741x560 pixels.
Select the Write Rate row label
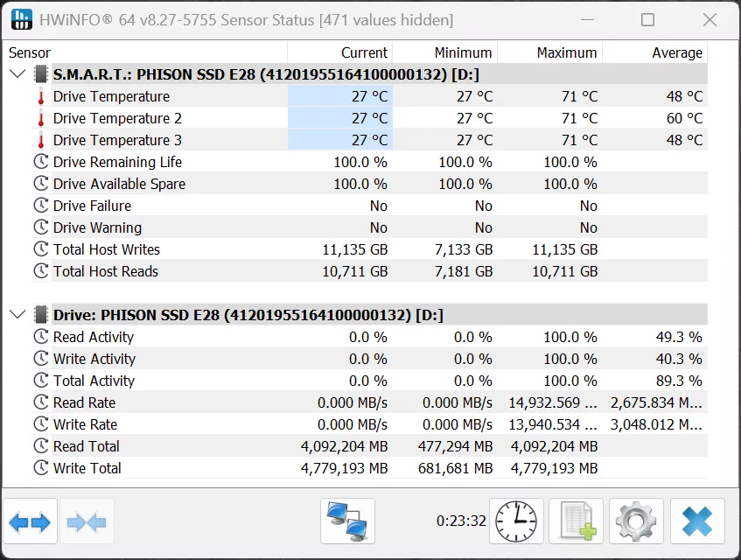(85, 423)
